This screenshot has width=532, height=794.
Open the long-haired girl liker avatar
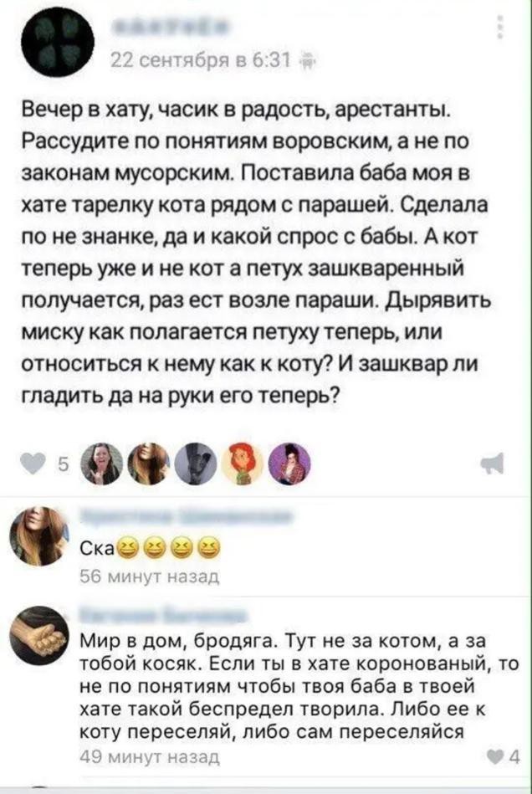149,464
